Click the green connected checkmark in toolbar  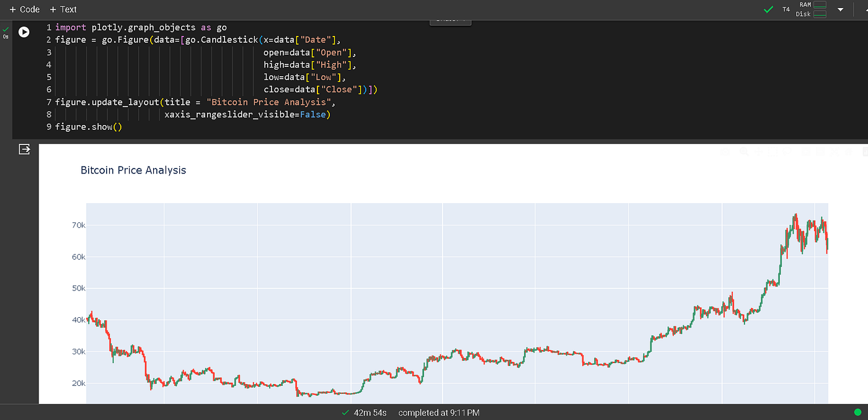coord(768,9)
